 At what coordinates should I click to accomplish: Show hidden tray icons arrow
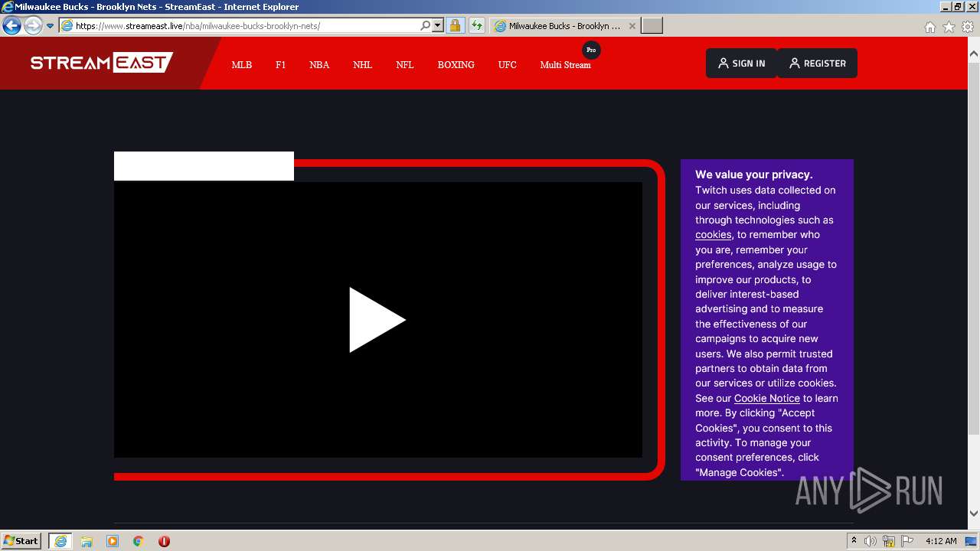pyautogui.click(x=854, y=541)
